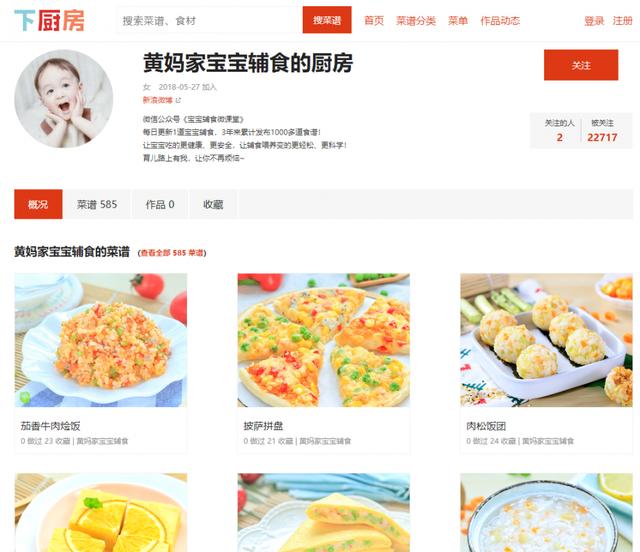The image size is (640, 552).
Task: Switch to the 菜谱 585 tab
Action: [97, 204]
